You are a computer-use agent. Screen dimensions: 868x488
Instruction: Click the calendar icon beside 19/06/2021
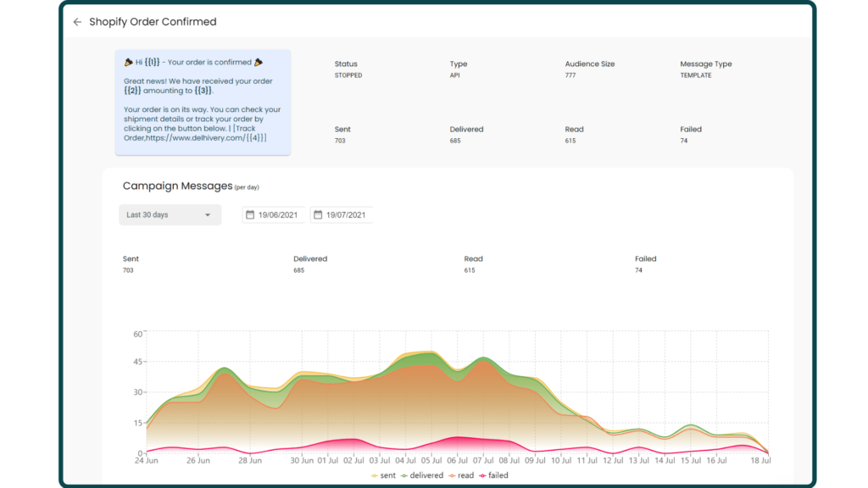[x=250, y=215]
